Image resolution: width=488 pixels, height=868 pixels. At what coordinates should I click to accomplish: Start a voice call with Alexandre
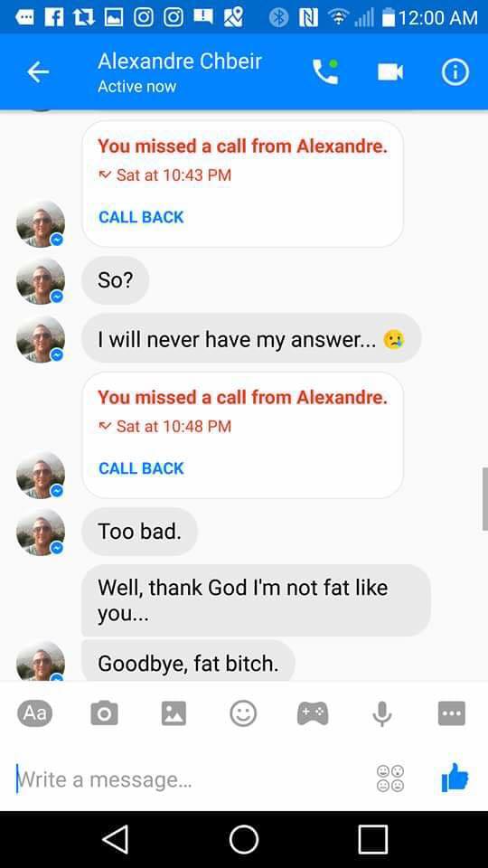click(x=325, y=72)
